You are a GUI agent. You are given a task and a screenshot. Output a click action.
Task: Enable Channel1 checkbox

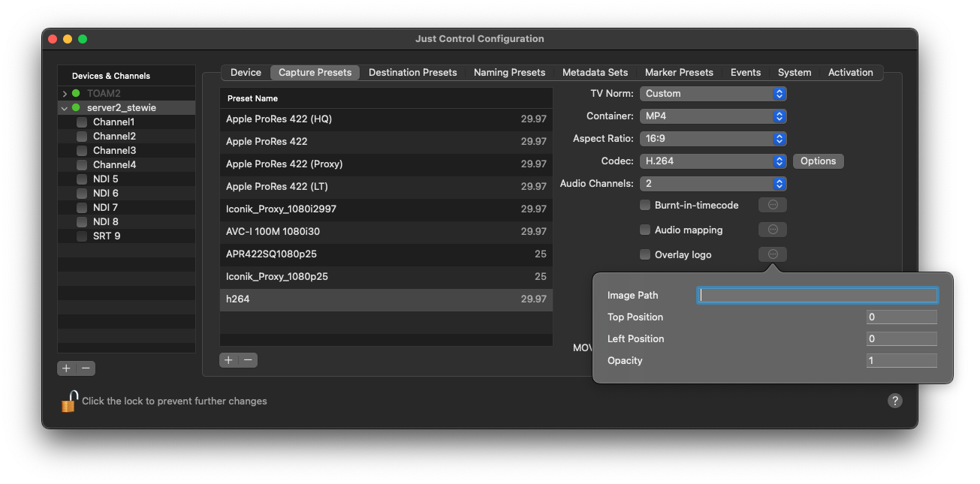(82, 122)
